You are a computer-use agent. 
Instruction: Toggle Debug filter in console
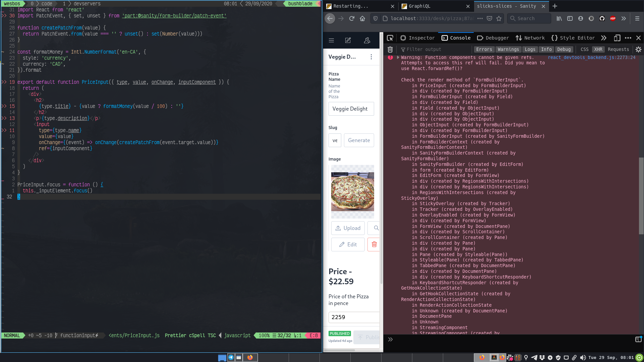point(564,49)
